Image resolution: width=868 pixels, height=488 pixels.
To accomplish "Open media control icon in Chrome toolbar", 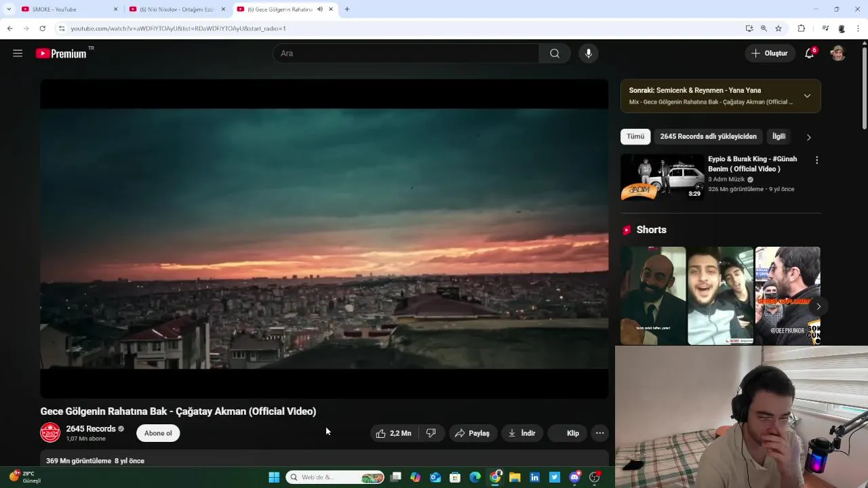I will (x=825, y=28).
